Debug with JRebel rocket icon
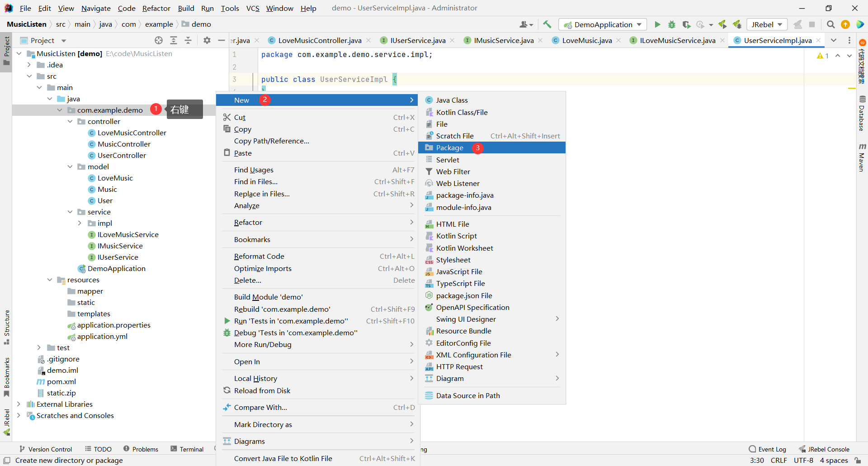The width and height of the screenshot is (868, 466). [x=737, y=24]
